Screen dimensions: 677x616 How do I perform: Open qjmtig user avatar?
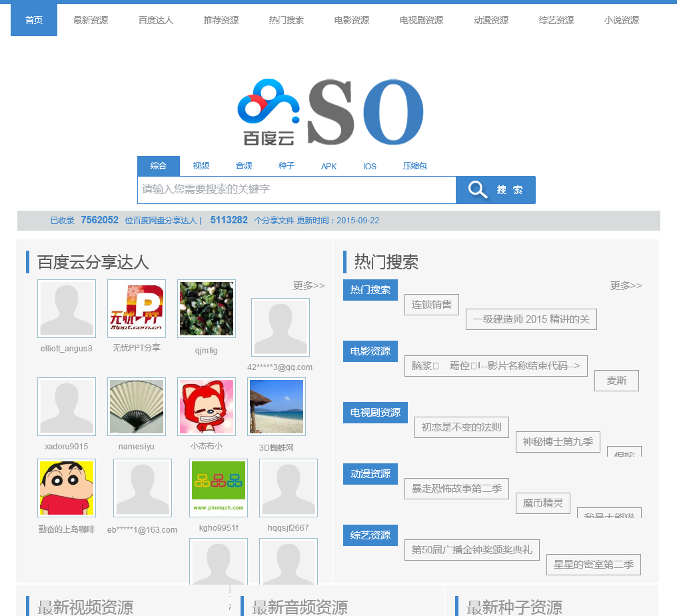[x=207, y=309]
